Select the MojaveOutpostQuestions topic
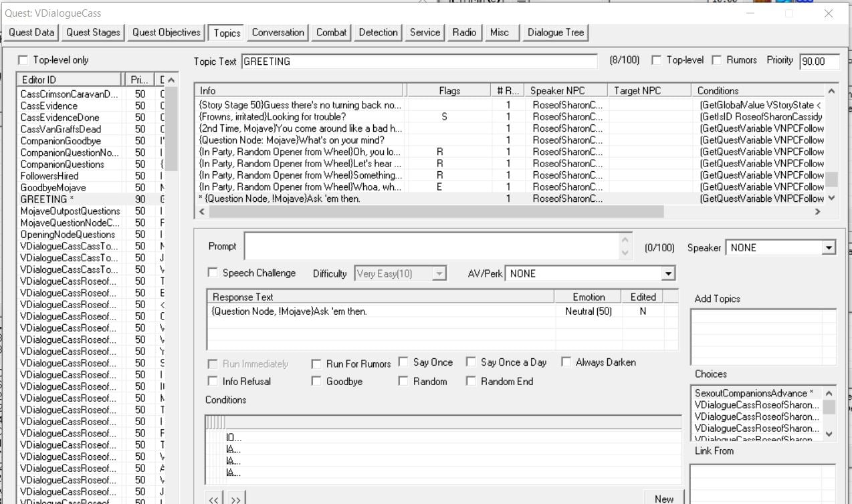This screenshot has width=852, height=504. click(70, 211)
